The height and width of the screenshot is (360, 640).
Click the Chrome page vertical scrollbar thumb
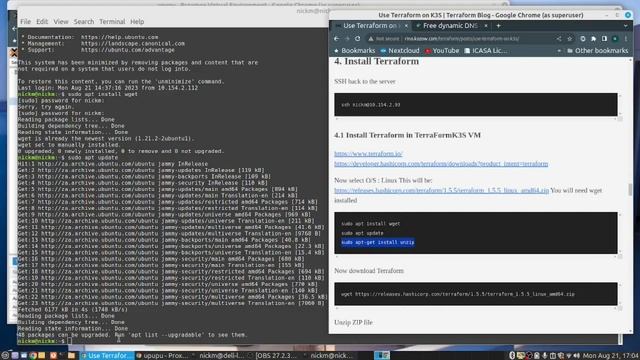click(631, 189)
